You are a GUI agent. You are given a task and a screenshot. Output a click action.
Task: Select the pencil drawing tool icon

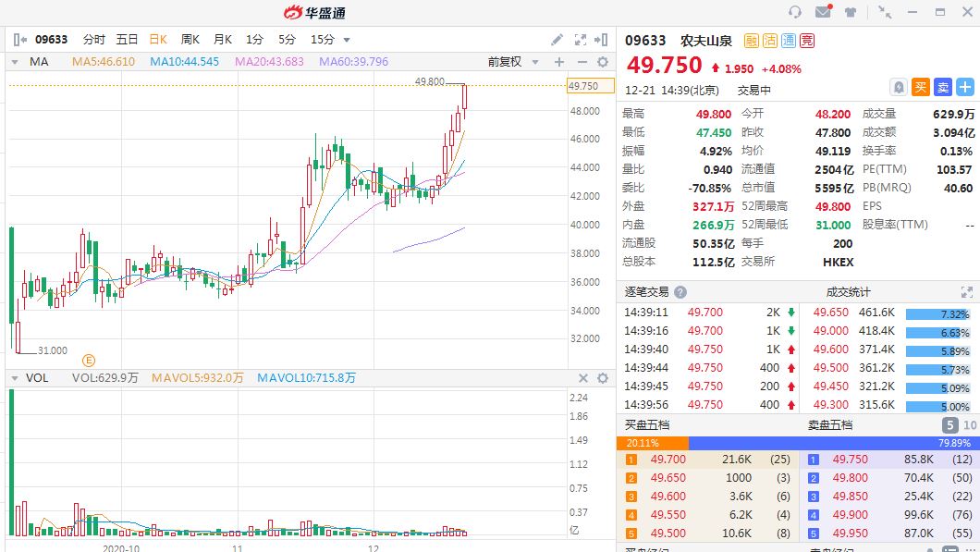coord(557,40)
